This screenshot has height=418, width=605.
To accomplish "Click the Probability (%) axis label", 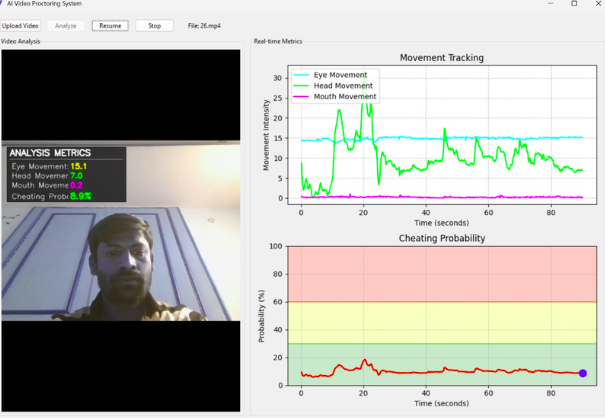I will pyautogui.click(x=261, y=316).
